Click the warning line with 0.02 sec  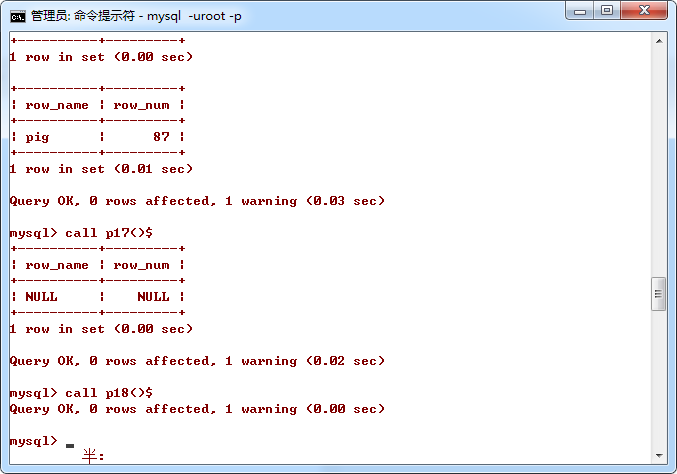coord(197,361)
